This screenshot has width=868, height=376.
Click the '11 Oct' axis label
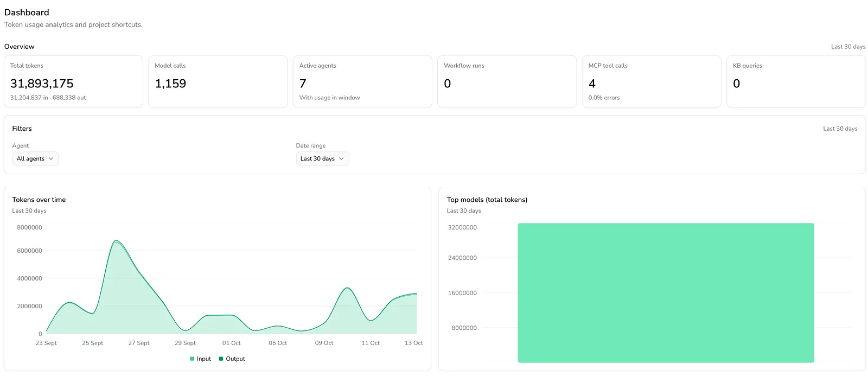pos(371,343)
